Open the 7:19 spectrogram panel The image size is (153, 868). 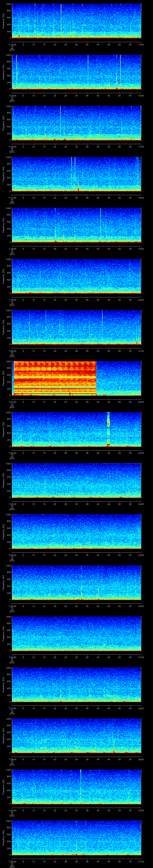[x=76, y=276]
